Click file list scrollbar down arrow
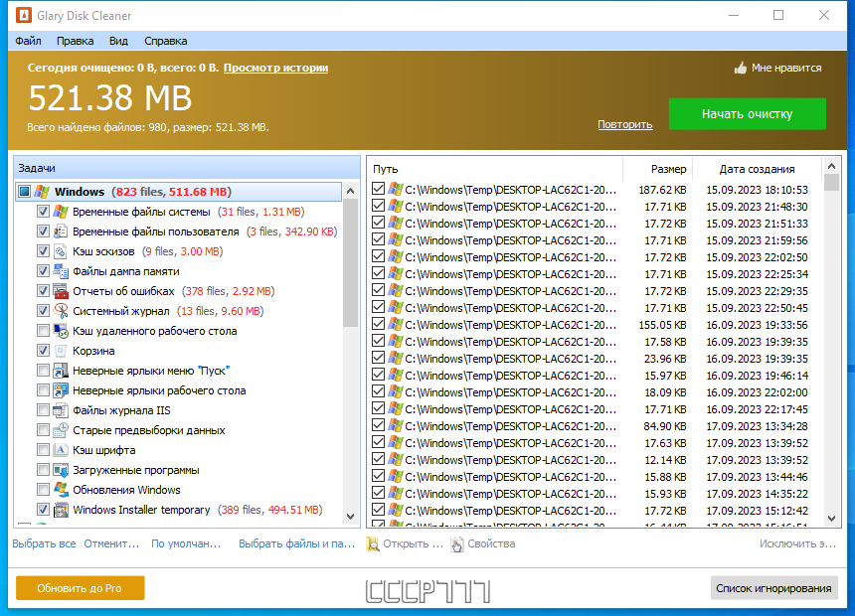The width and height of the screenshot is (855, 616). tap(831, 519)
